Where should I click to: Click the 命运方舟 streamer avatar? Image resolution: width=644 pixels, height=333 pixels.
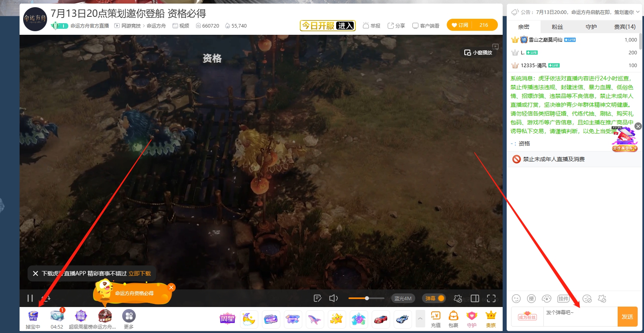[x=35, y=19]
